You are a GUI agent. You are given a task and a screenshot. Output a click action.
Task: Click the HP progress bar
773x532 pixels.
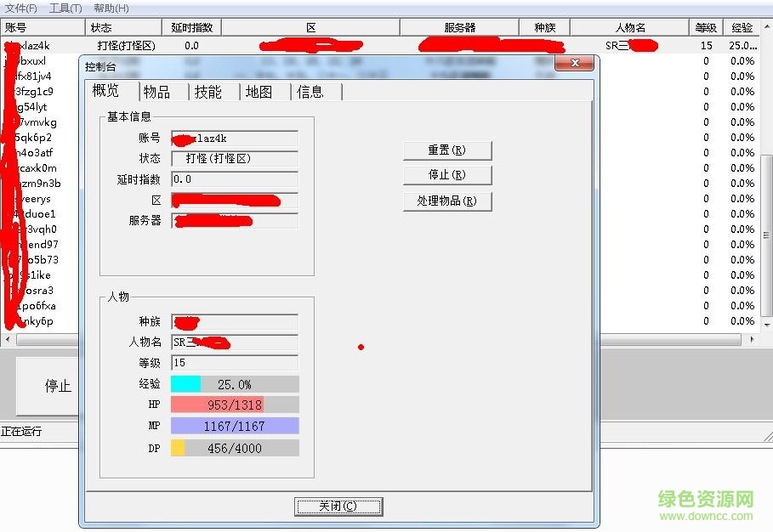(x=235, y=404)
